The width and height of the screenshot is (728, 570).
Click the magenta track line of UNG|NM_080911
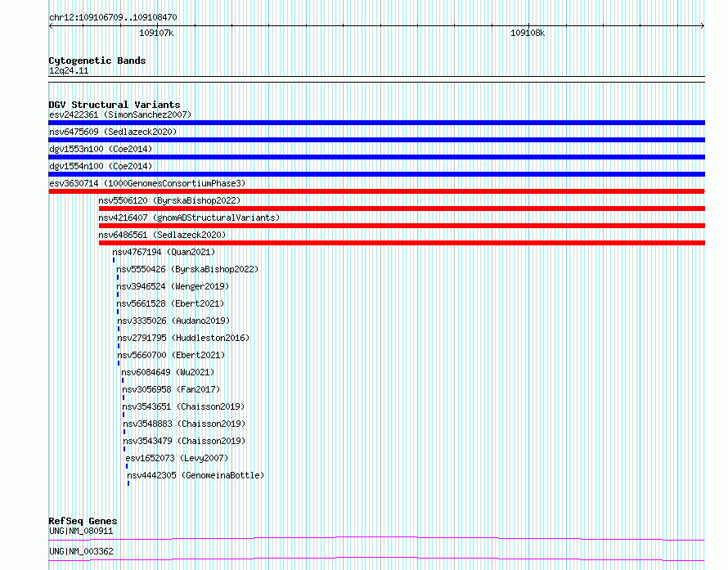pyautogui.click(x=376, y=538)
